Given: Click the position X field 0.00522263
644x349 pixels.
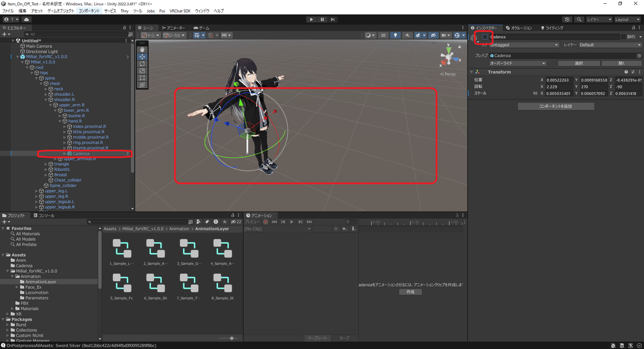Looking at the screenshot, I should coord(559,79).
